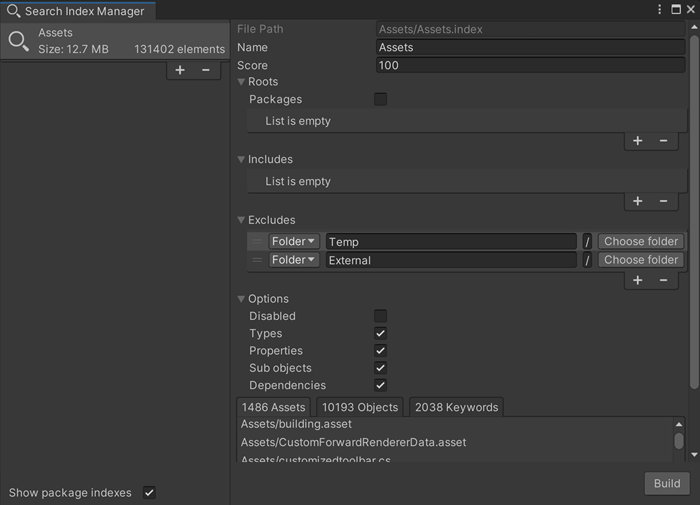700x505 pixels.
Task: Click the slash button beside External
Action: click(587, 260)
